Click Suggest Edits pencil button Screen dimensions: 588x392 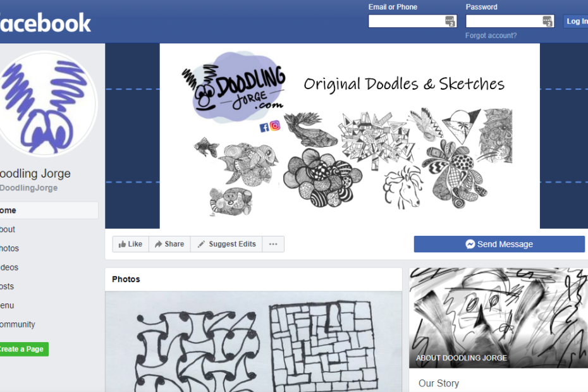[x=226, y=244]
